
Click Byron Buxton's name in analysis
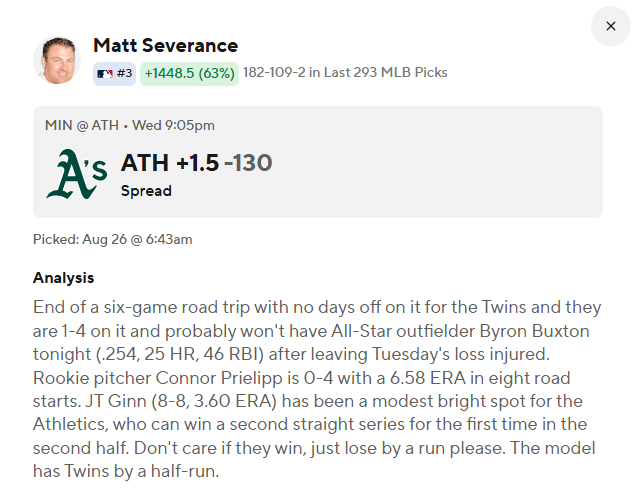[534, 331]
